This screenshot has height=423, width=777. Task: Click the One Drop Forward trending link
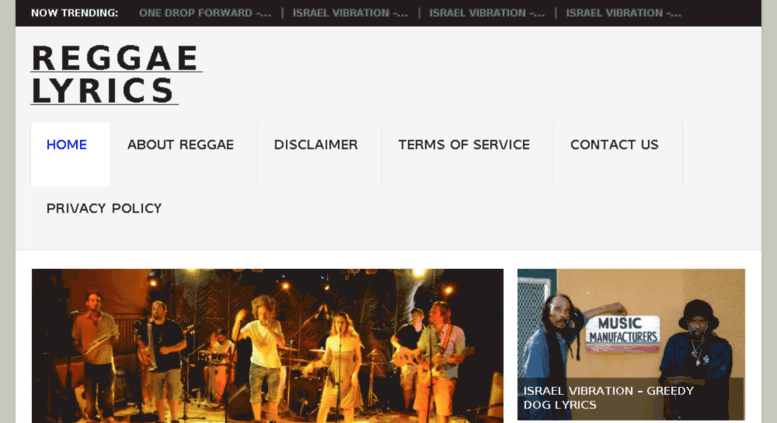point(205,13)
